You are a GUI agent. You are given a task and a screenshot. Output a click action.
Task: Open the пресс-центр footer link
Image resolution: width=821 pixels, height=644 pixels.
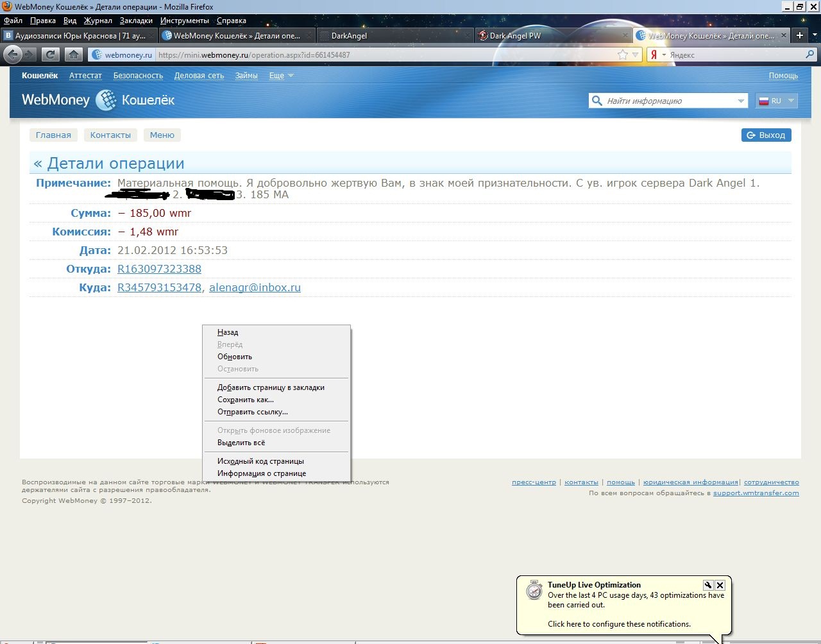534,482
